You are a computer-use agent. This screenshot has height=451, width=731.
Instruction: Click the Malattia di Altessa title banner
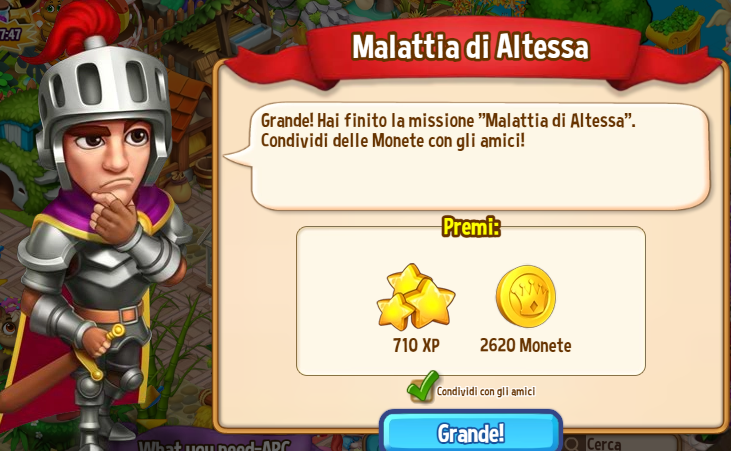tap(471, 48)
